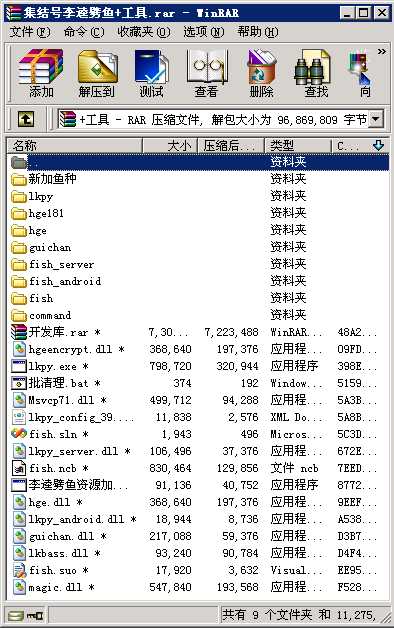394x628 pixels.
Task: Open the 文件(F) menu
Action: click(x=30, y=32)
